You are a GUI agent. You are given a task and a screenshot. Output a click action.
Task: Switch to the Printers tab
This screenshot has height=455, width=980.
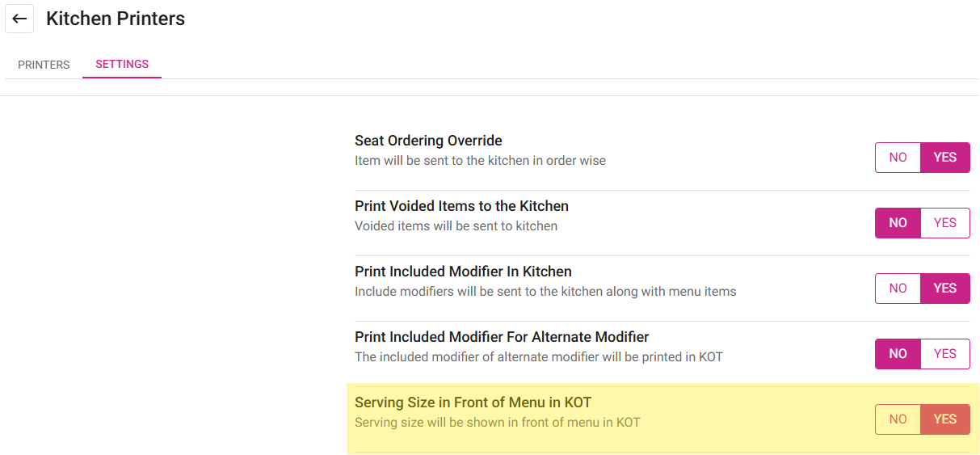click(x=44, y=65)
